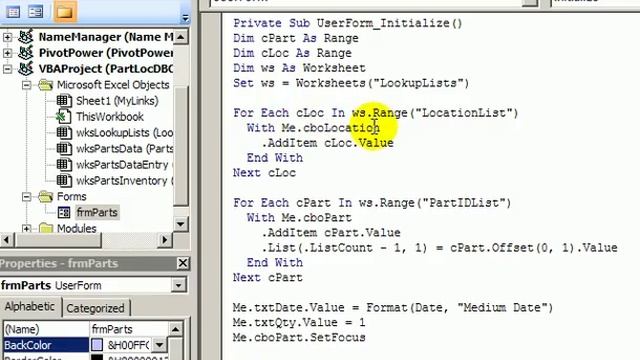This screenshot has height=360, width=640.
Task: Click the Next cLoc line
Action: point(264,173)
